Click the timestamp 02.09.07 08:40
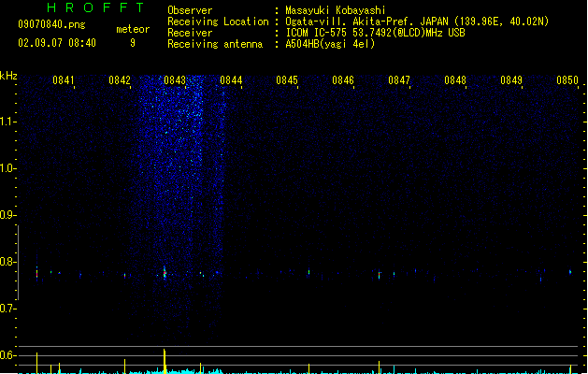 pyautogui.click(x=57, y=43)
